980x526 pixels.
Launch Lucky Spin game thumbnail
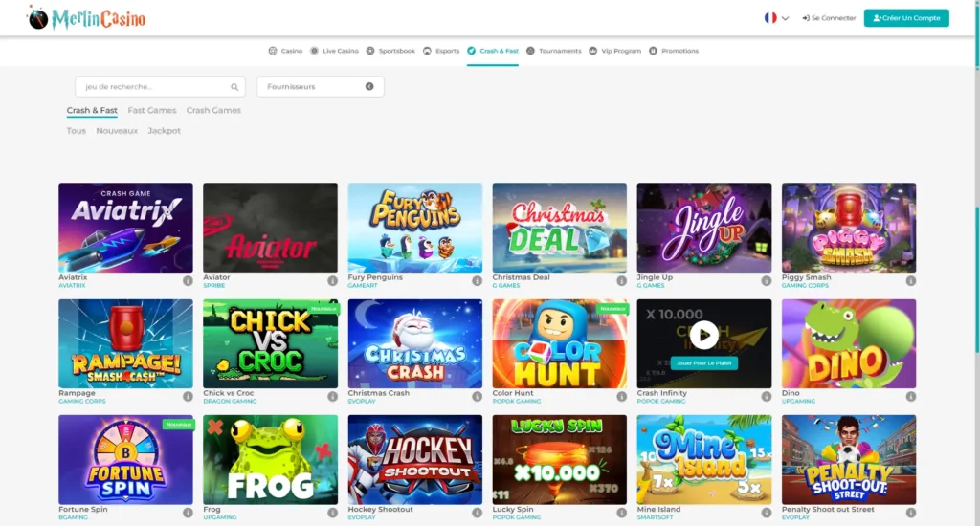pyautogui.click(x=559, y=460)
